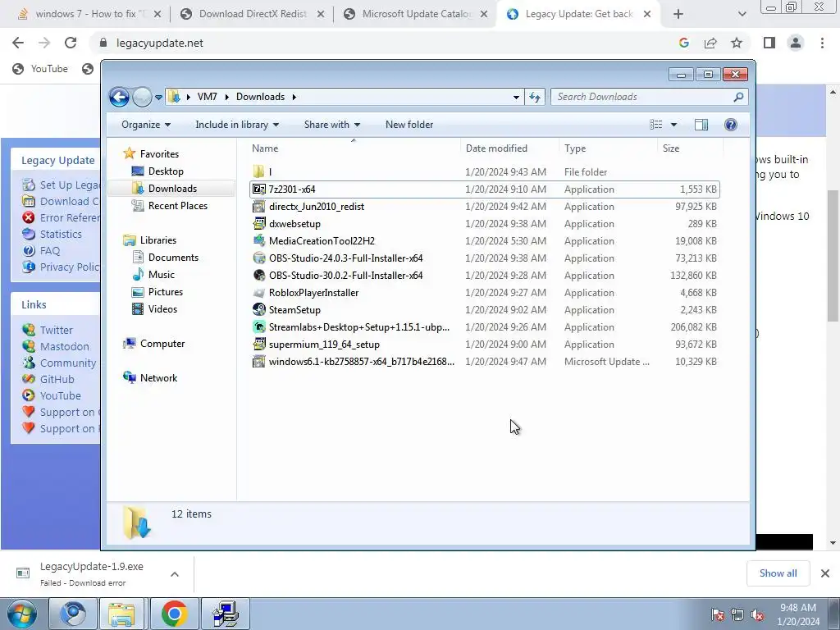Sort by the Date modified column header
The image size is (840, 630).
[509, 148]
